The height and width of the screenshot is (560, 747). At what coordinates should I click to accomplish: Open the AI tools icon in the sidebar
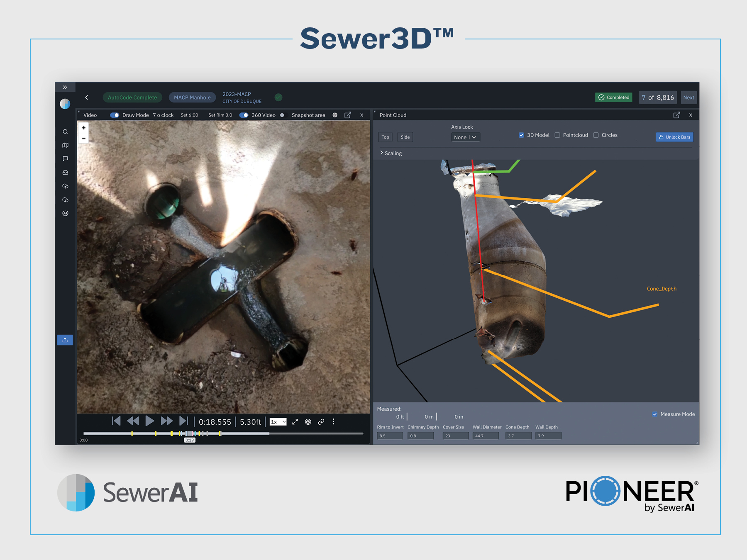point(65,213)
